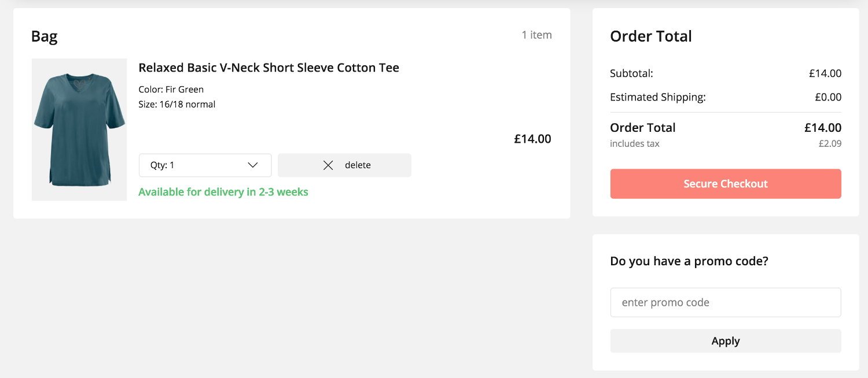This screenshot has width=868, height=378.
Task: Open Relaxed Basic V-Neck Tee product title
Action: pos(269,68)
